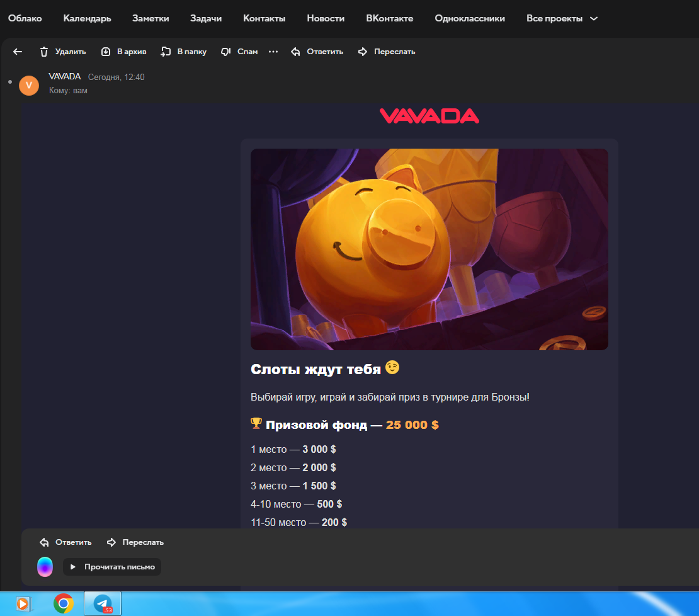Open the 'В папку' move-to-folder option

tap(183, 52)
